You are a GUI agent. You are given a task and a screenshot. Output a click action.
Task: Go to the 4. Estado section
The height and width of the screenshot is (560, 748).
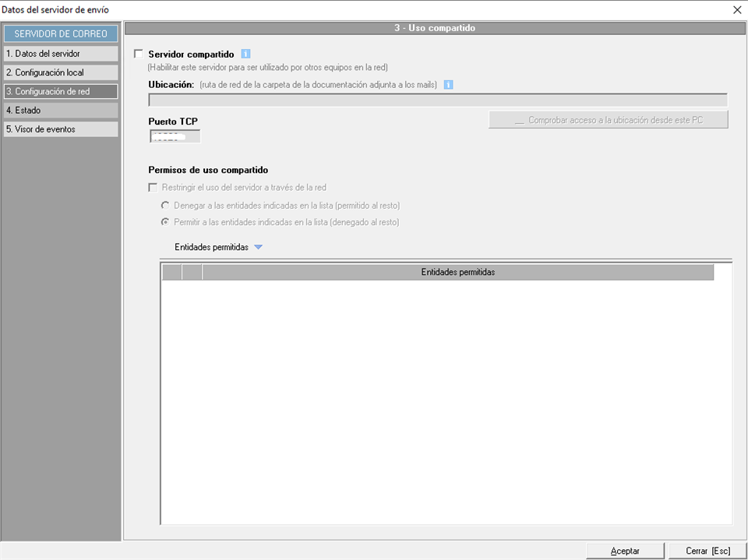click(61, 111)
